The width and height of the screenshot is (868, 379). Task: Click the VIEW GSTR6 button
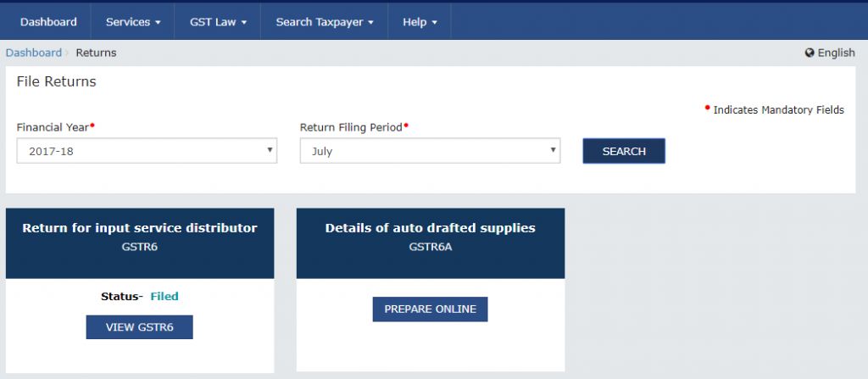point(140,327)
